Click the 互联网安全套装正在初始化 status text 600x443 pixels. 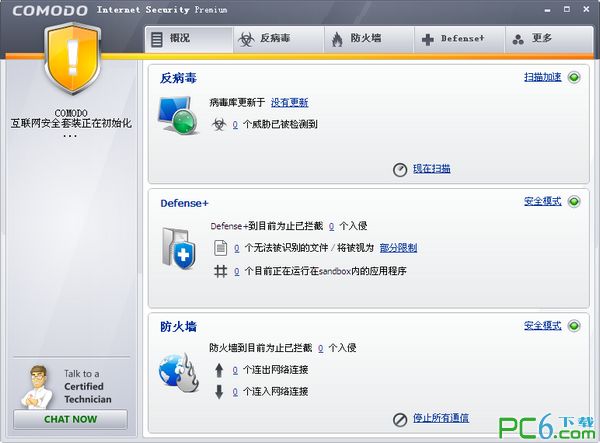71,123
